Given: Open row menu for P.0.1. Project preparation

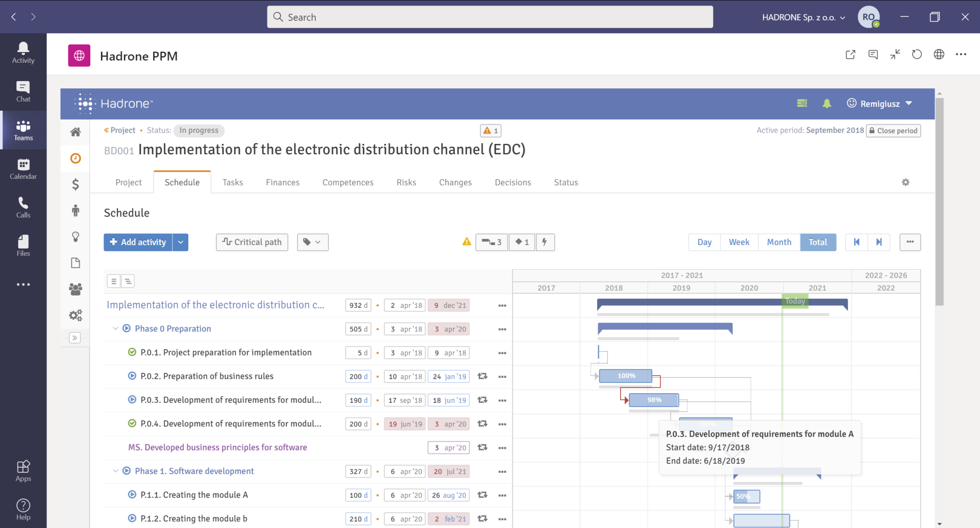Looking at the screenshot, I should tap(502, 353).
